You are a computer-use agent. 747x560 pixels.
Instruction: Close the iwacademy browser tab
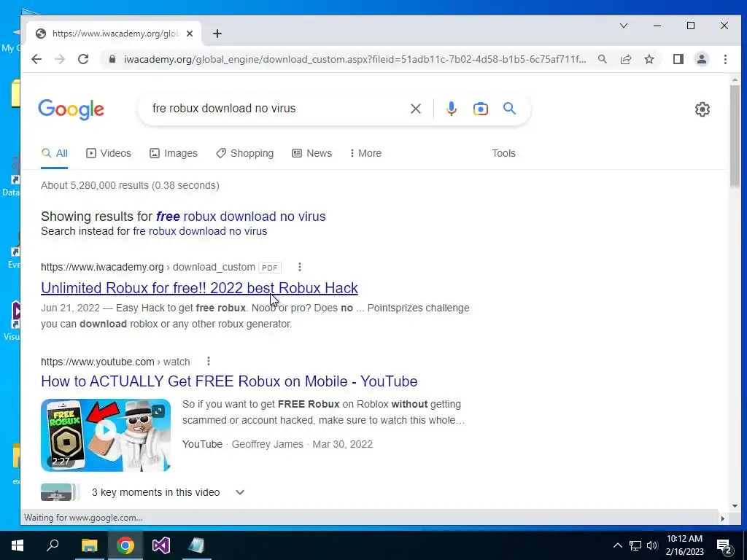(190, 34)
